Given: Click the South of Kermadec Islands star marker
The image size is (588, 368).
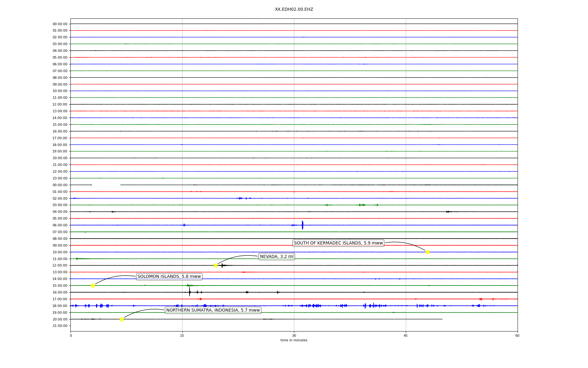Looking at the screenshot, I should point(428,252).
